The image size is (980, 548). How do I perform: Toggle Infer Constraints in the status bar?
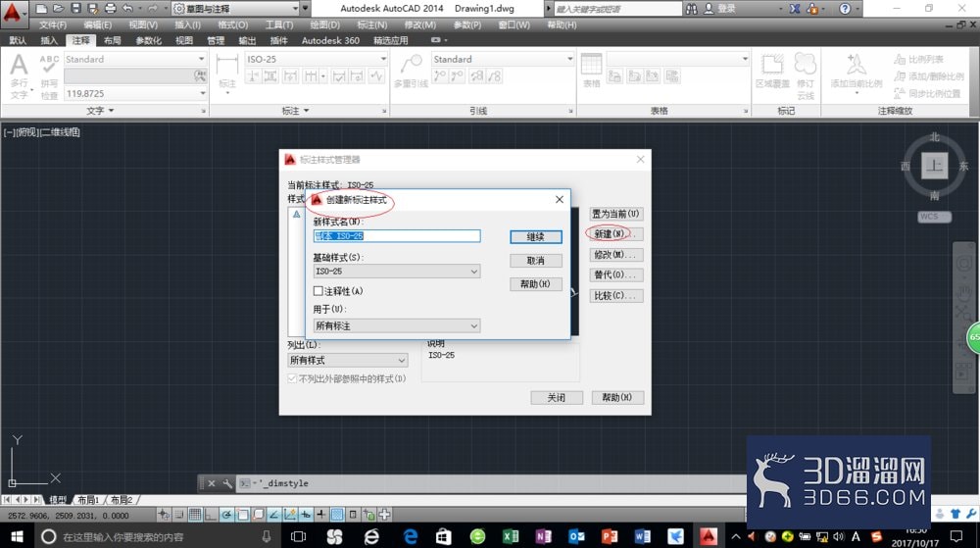164,515
